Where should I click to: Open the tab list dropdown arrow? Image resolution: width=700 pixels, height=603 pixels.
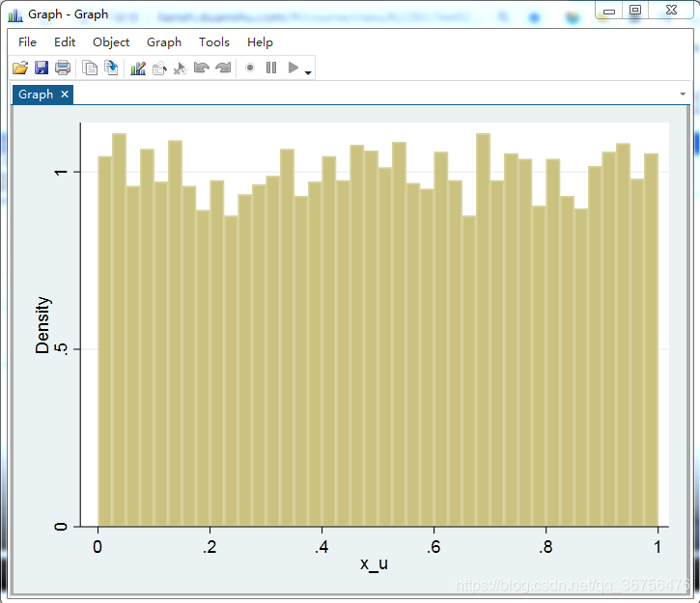tap(683, 95)
